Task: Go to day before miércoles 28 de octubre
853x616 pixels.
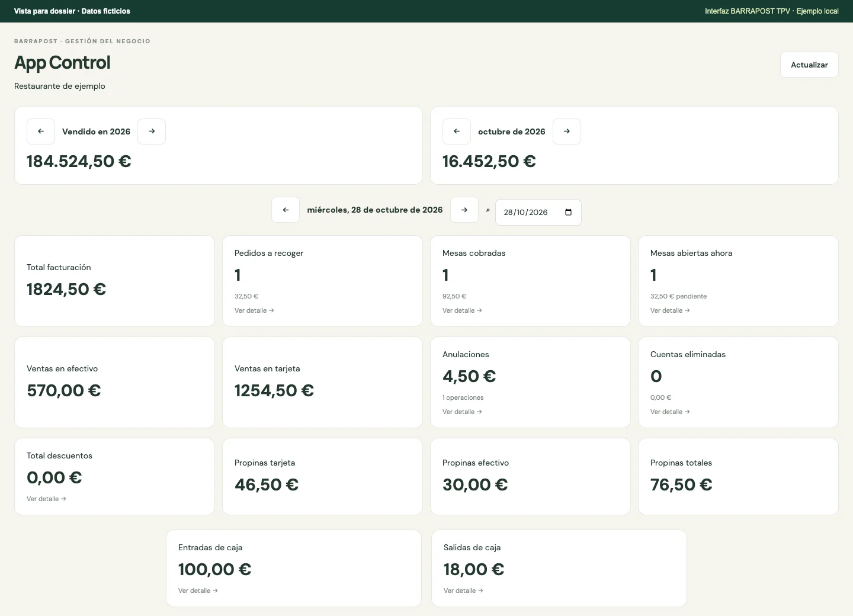Action: 286,210
